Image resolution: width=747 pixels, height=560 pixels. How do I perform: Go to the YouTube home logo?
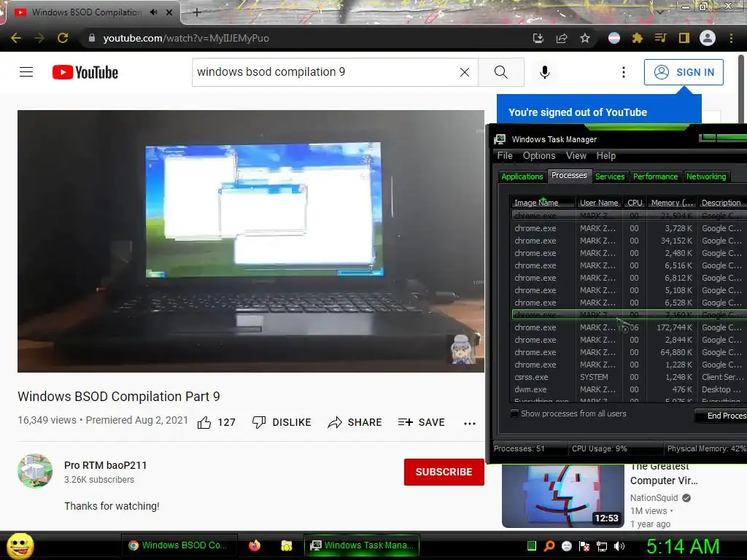pos(85,72)
